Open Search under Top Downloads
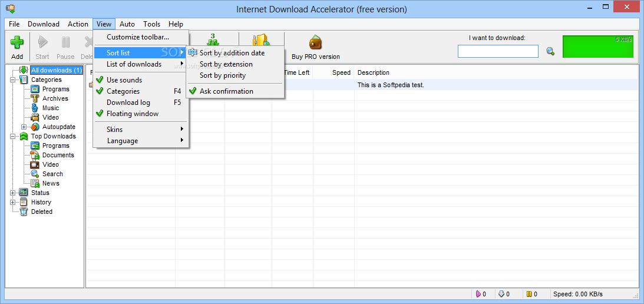Screen dimensions: 644x304 click(52, 174)
